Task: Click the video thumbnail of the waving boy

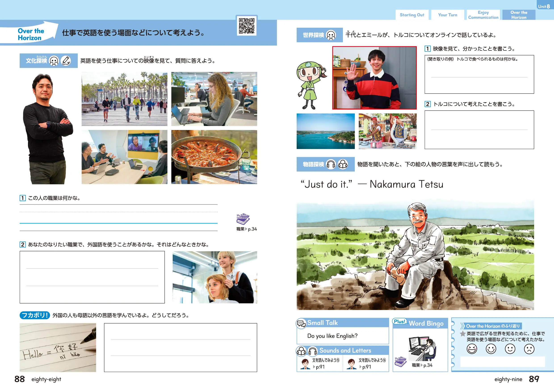Action: coord(374,78)
